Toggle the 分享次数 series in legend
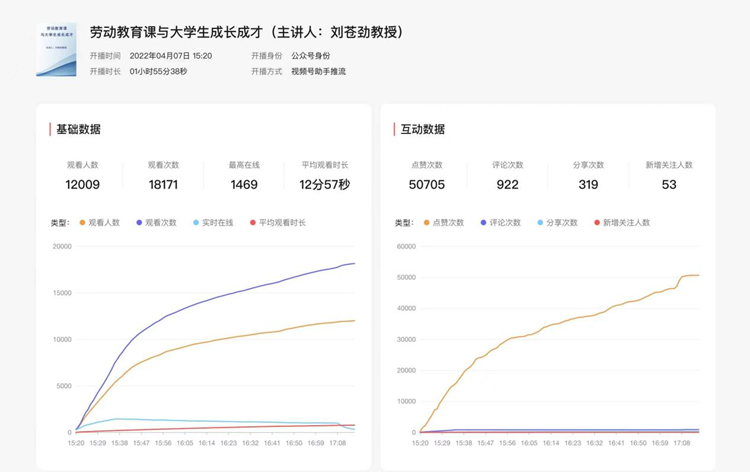The height and width of the screenshot is (472, 750). (x=555, y=222)
